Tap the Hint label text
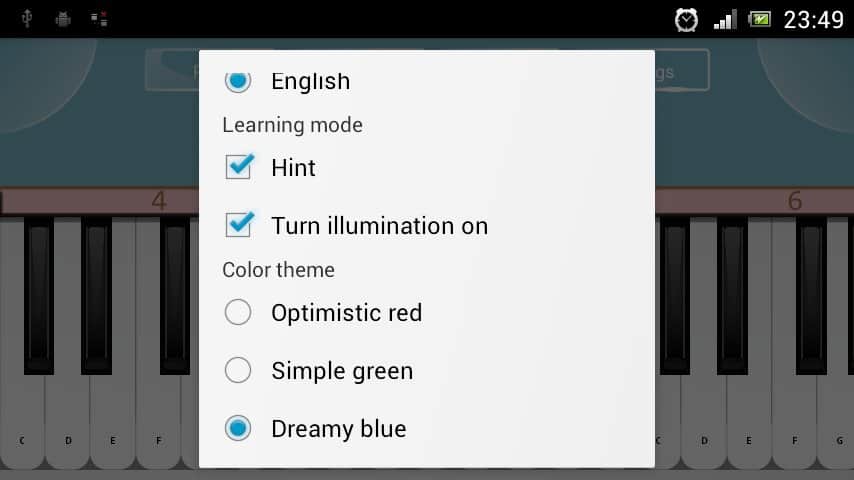The image size is (854, 480). pos(293,168)
